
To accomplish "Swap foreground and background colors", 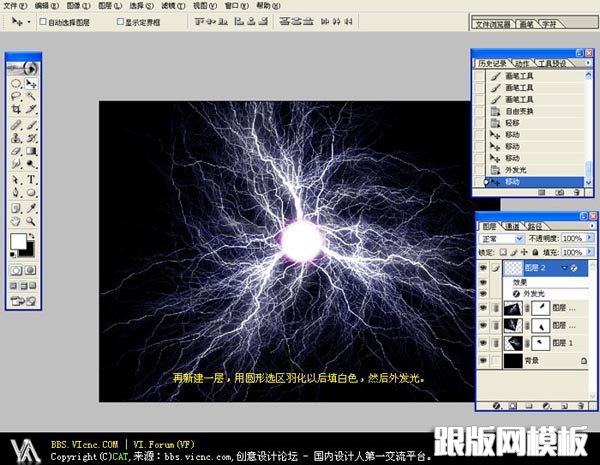I will tap(32, 236).
